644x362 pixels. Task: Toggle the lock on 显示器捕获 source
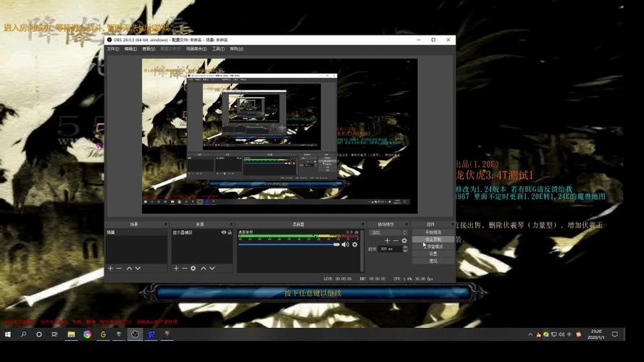tap(230, 232)
